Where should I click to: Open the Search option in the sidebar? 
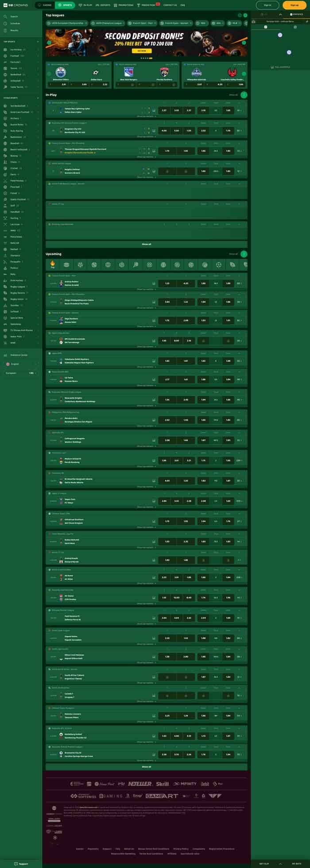point(14,16)
